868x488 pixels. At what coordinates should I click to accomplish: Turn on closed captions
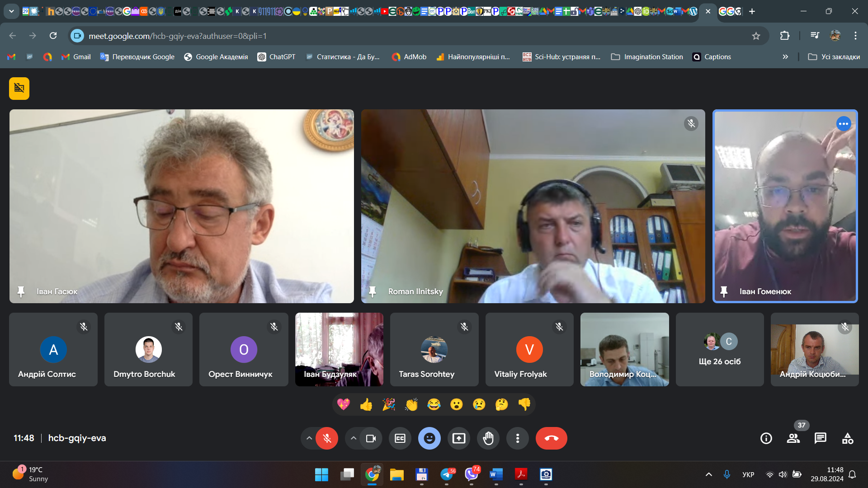pyautogui.click(x=400, y=438)
